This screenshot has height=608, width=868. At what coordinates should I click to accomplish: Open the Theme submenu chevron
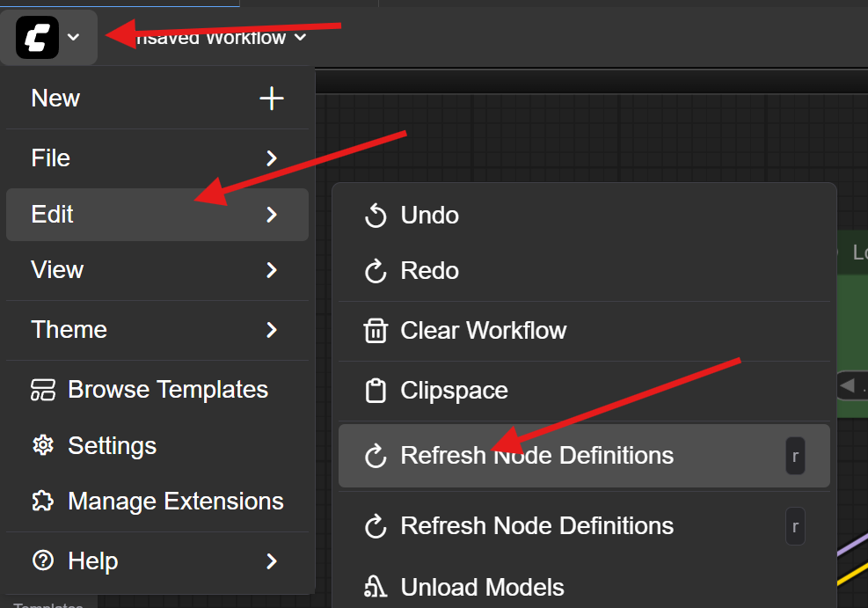272,330
